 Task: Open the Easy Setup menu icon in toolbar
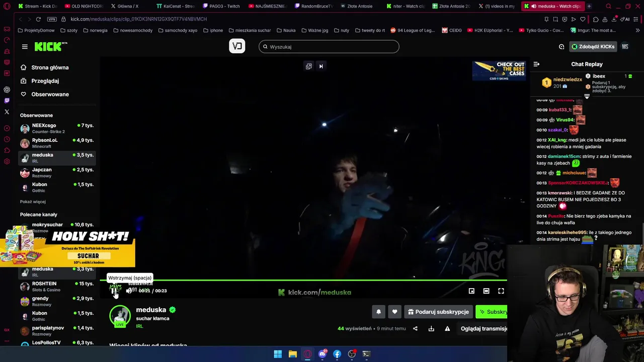point(636,19)
